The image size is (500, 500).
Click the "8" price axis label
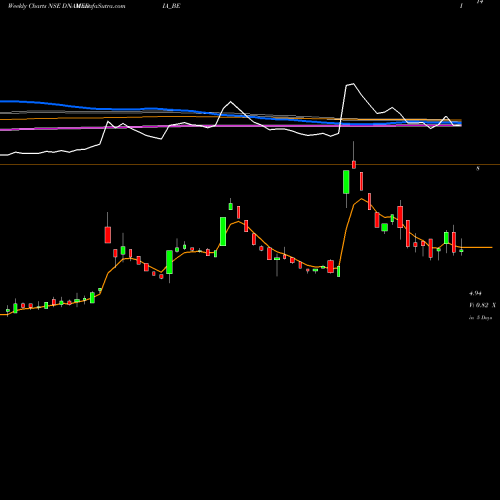pyautogui.click(x=478, y=169)
